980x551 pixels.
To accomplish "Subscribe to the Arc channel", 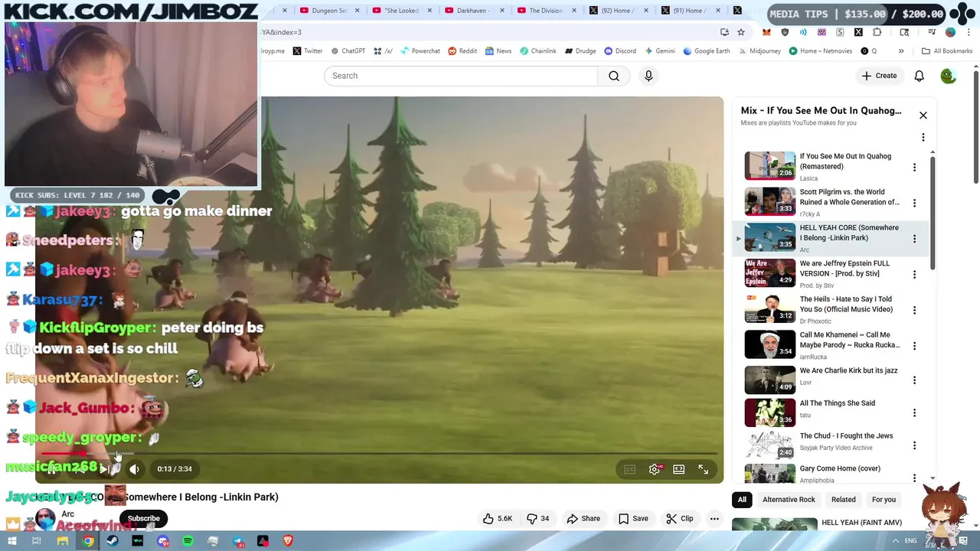I will 143,519.
